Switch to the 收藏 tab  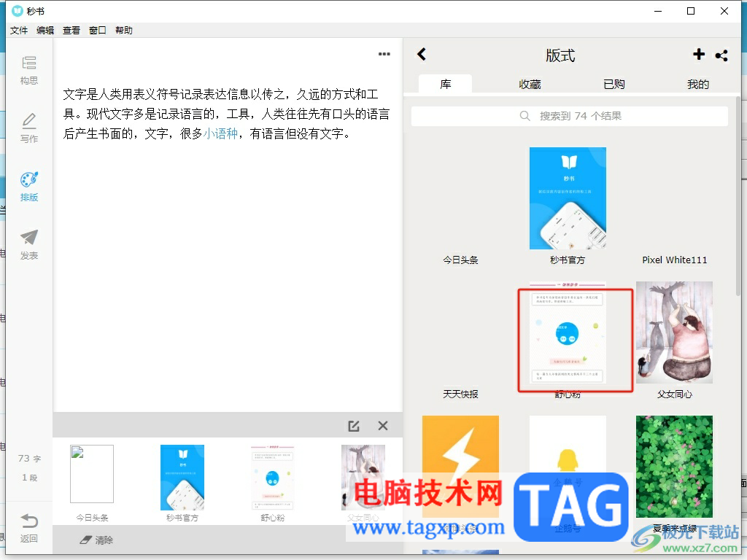(x=530, y=85)
